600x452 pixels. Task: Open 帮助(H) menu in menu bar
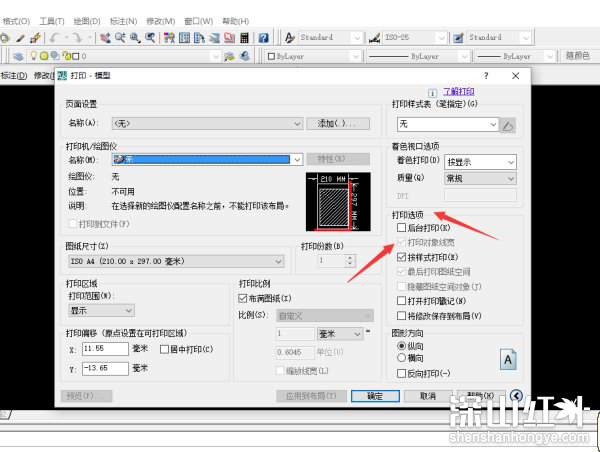pos(235,21)
